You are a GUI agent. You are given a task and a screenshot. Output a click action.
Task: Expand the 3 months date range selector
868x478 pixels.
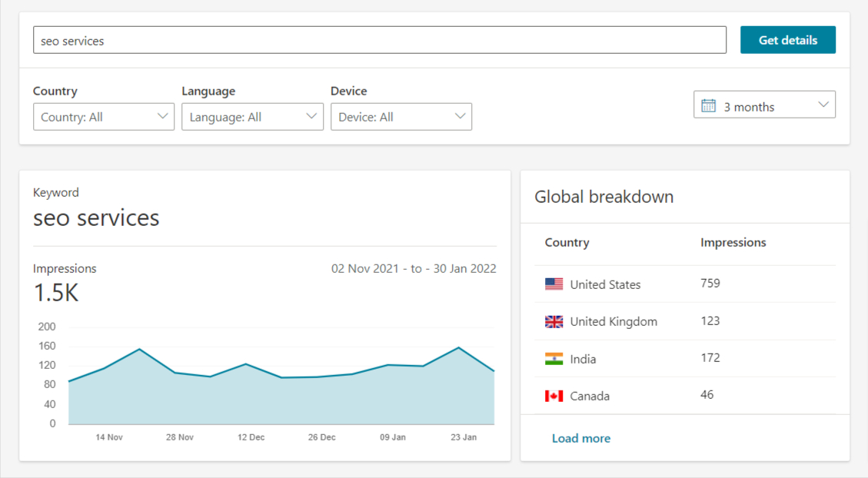(x=764, y=105)
